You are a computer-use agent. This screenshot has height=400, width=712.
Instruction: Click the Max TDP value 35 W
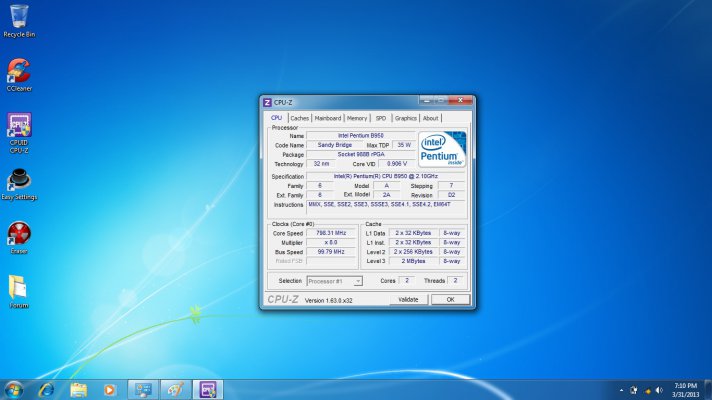(x=404, y=145)
